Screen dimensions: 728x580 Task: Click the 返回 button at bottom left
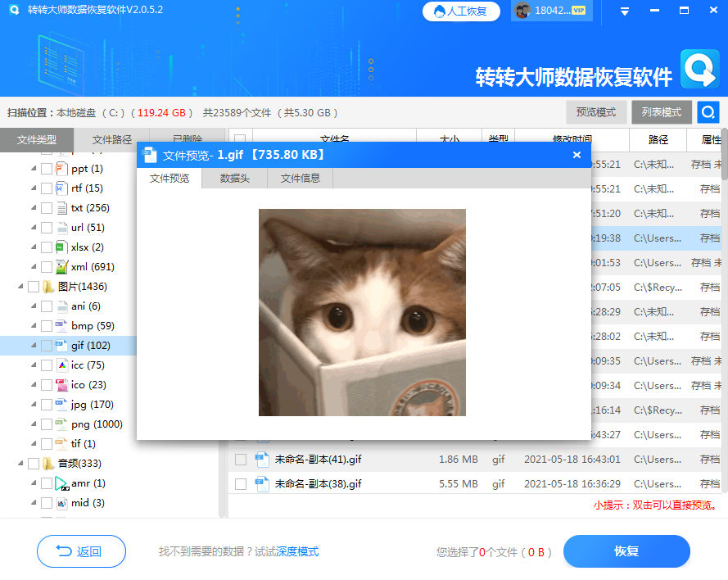click(x=81, y=551)
